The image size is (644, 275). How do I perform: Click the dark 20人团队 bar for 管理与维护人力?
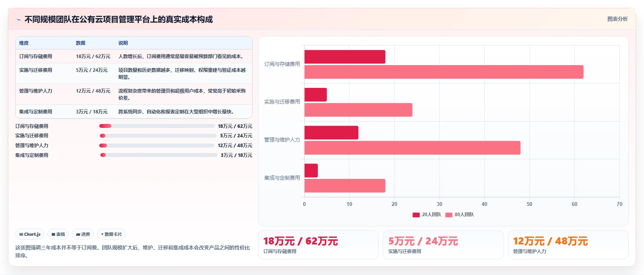point(331,133)
